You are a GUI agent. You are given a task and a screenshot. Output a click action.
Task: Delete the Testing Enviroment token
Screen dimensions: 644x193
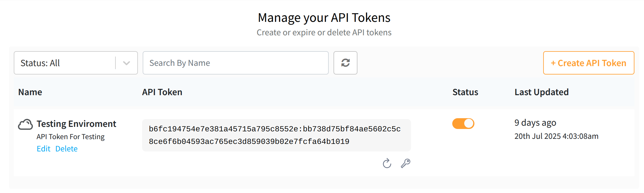[66, 149]
